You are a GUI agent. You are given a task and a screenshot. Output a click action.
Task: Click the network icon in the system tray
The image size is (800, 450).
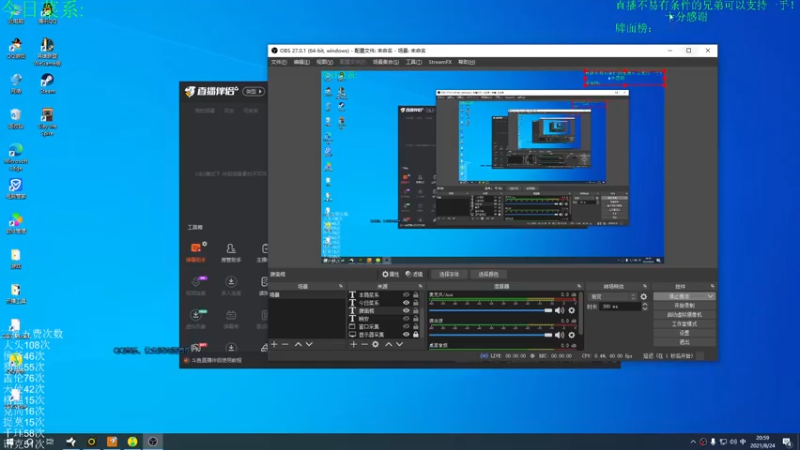coord(723,442)
